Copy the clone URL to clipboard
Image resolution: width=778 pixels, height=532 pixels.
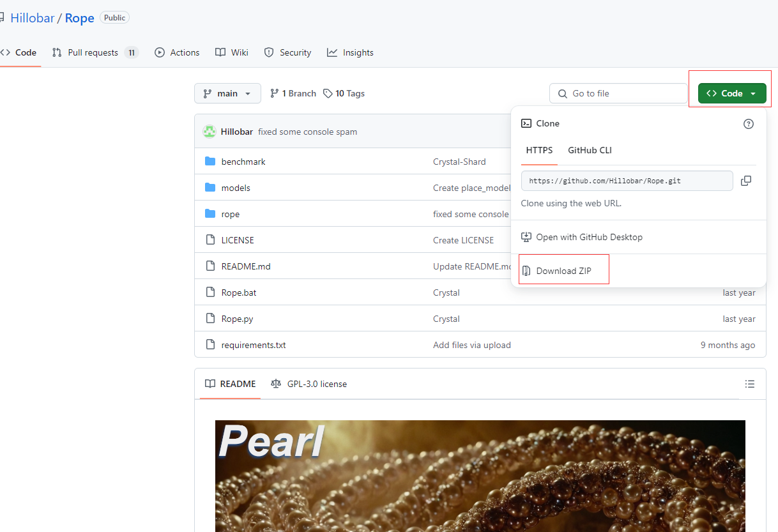click(x=745, y=181)
